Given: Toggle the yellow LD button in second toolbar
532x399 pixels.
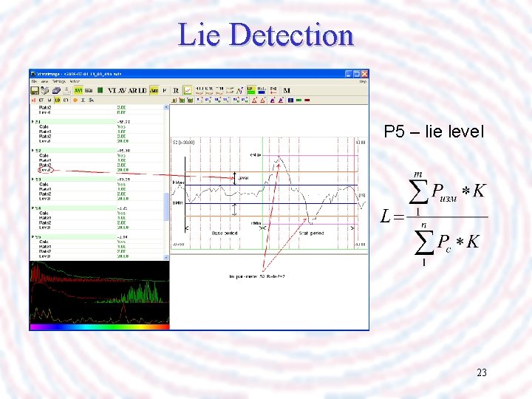Looking at the screenshot, I should coord(58,100).
